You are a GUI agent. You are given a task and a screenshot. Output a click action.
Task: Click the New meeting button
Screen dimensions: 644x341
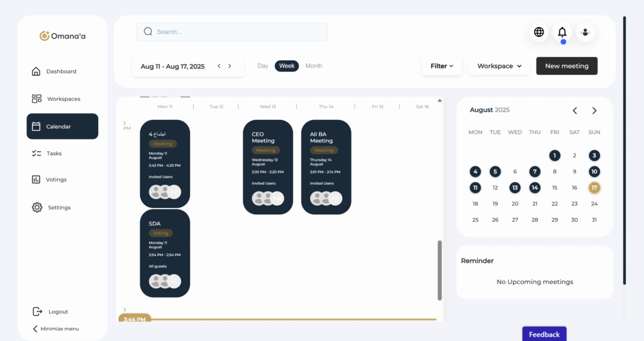click(x=567, y=66)
